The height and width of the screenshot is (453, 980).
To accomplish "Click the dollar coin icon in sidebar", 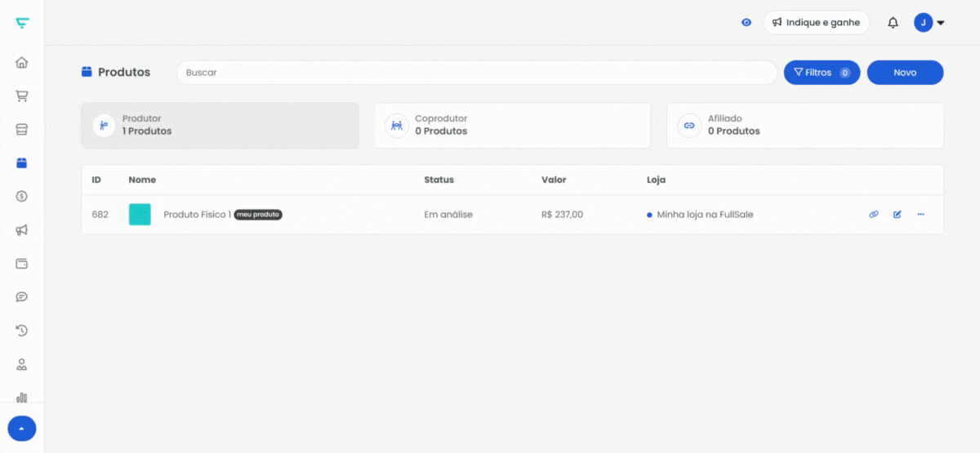I will [22, 196].
